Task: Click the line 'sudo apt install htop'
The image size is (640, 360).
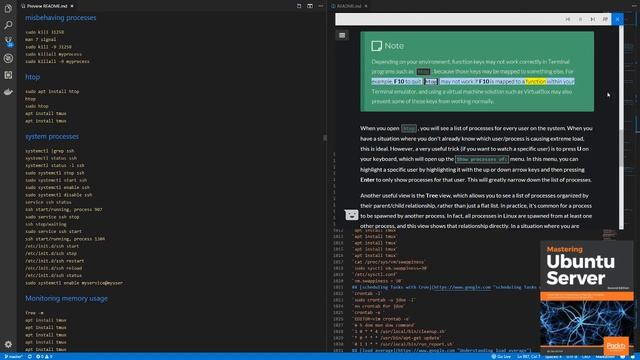Action: (x=52, y=91)
